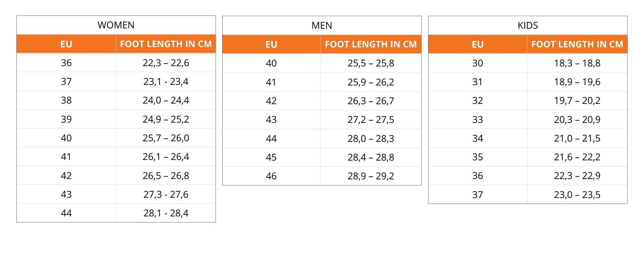Viewport: 644px width, 258px height.
Task: Select men's foot length 28,4 – 28,8
Action: click(371, 157)
